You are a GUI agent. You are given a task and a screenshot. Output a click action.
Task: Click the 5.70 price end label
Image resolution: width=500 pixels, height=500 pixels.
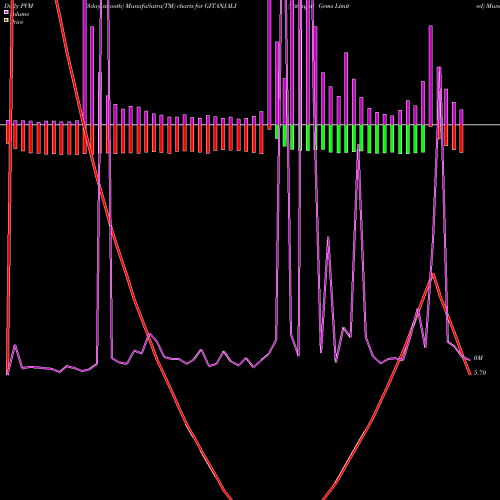click(480, 373)
